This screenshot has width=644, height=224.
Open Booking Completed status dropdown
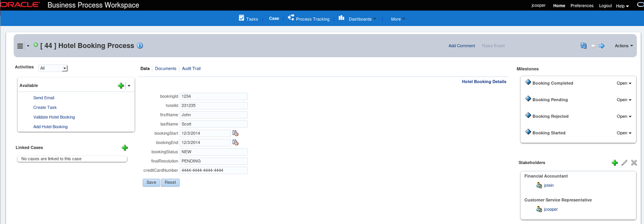[x=624, y=83]
